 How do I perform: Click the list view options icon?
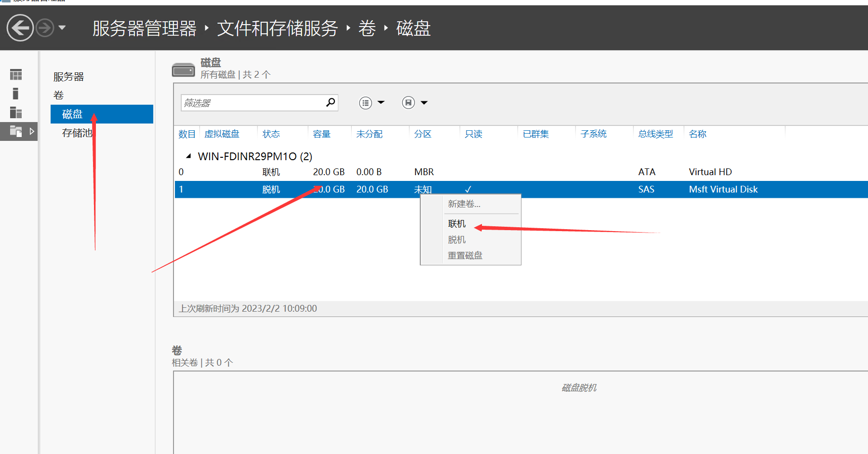coord(366,103)
